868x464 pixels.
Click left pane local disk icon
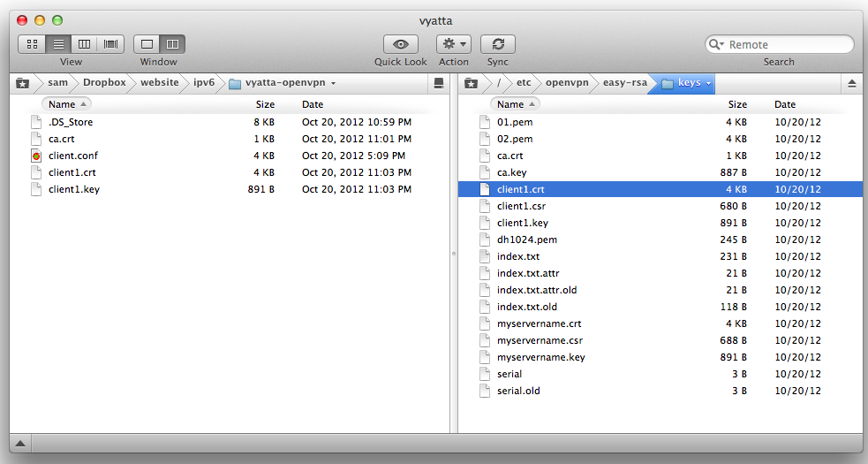click(439, 83)
